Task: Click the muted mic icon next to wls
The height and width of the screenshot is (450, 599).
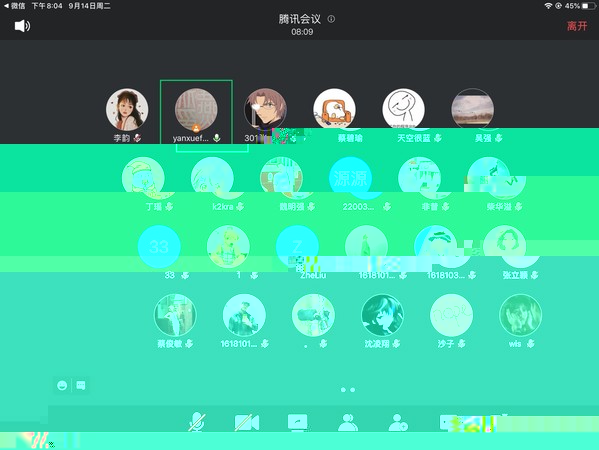Action: pos(530,344)
